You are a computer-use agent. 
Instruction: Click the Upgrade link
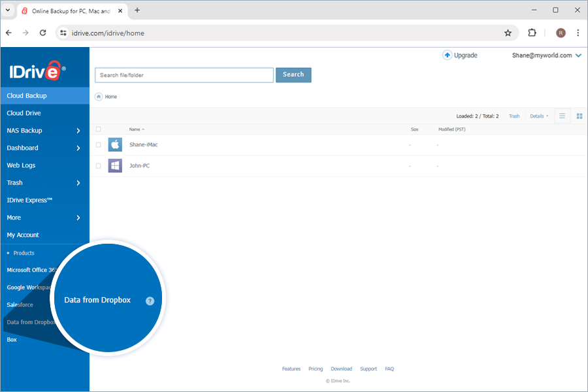[x=465, y=55]
